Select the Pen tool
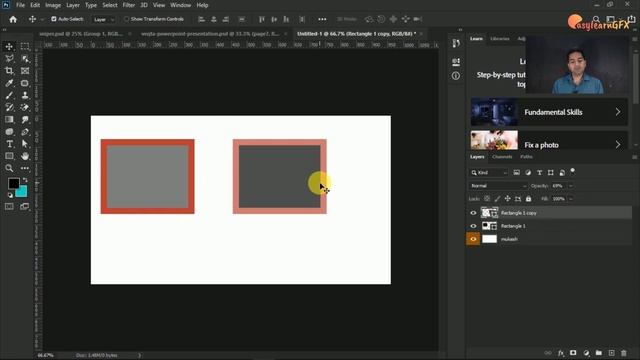 click(x=25, y=132)
